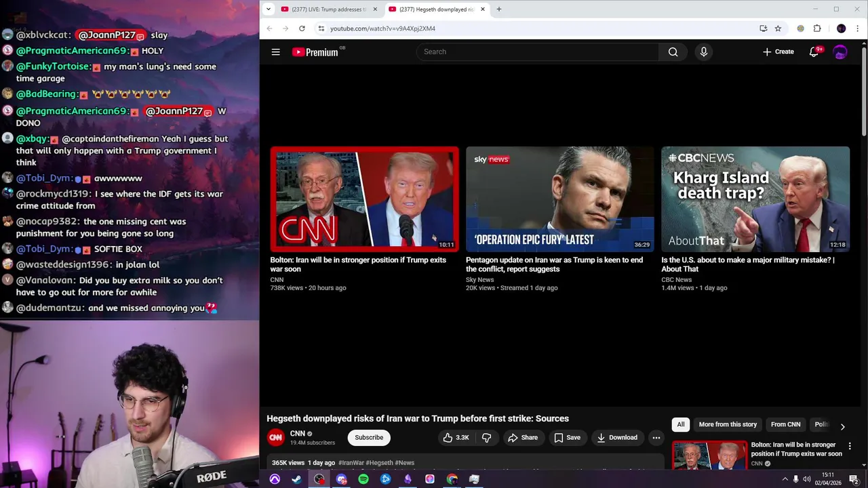The image size is (868, 488).
Task: Like the video with thumbs up
Action: [x=456, y=438]
